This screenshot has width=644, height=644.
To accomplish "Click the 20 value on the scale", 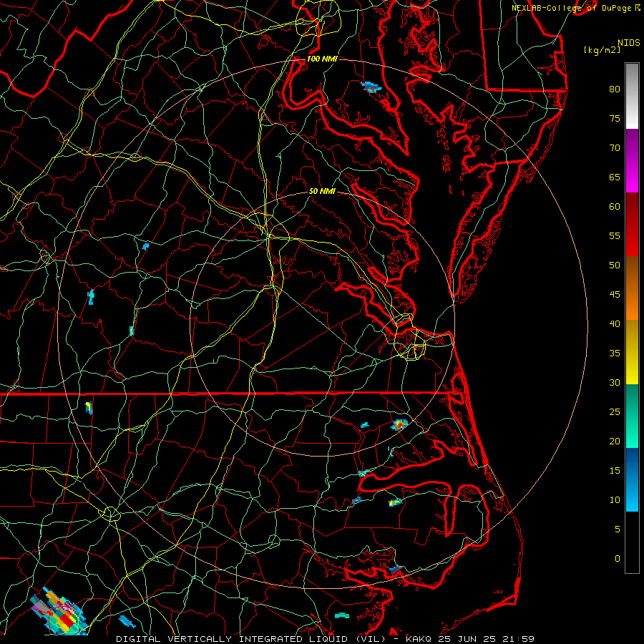I will (615, 441).
